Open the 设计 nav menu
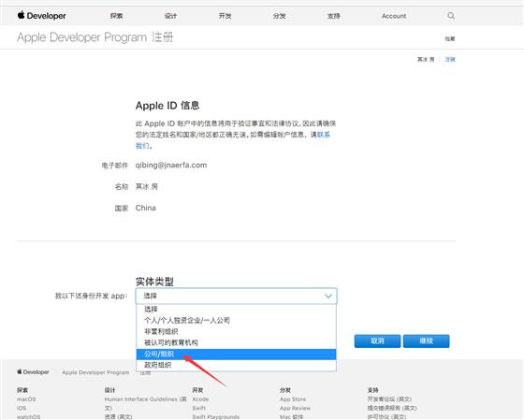The image size is (524, 420). (x=170, y=16)
